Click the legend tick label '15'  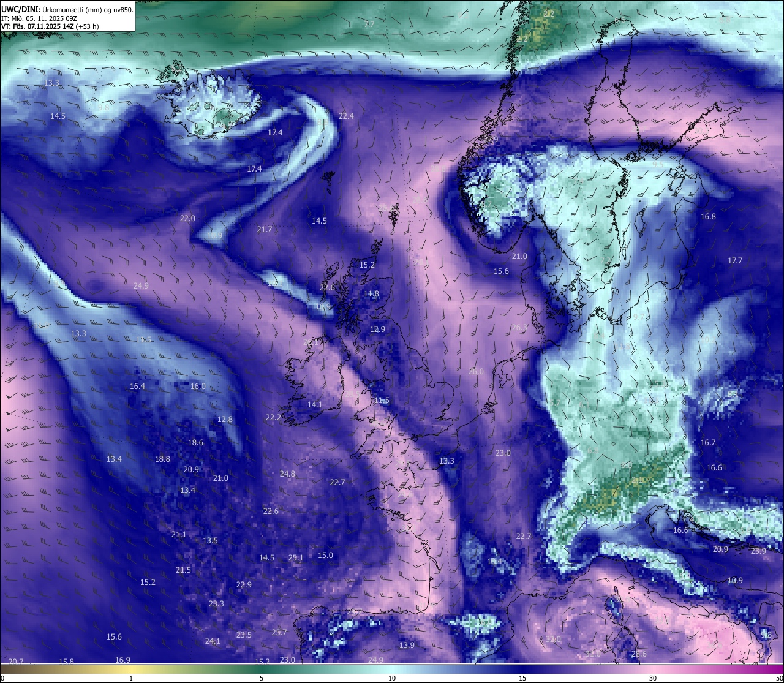point(522,678)
